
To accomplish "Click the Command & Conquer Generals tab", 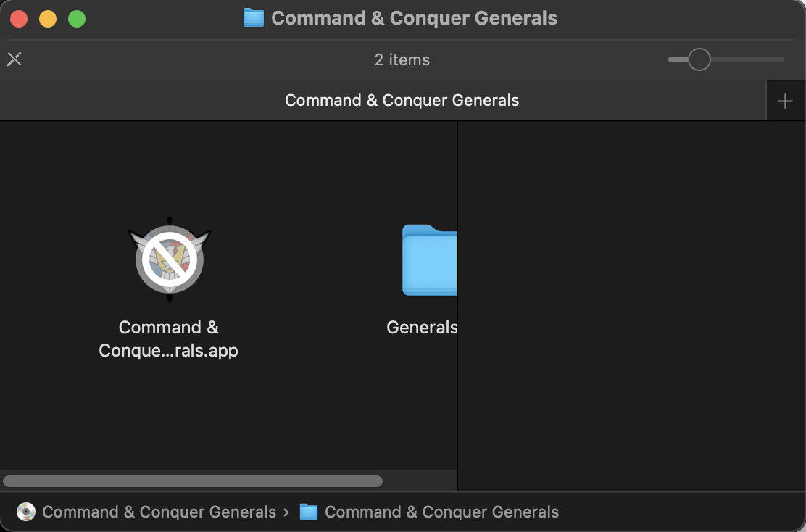I will click(x=402, y=101).
